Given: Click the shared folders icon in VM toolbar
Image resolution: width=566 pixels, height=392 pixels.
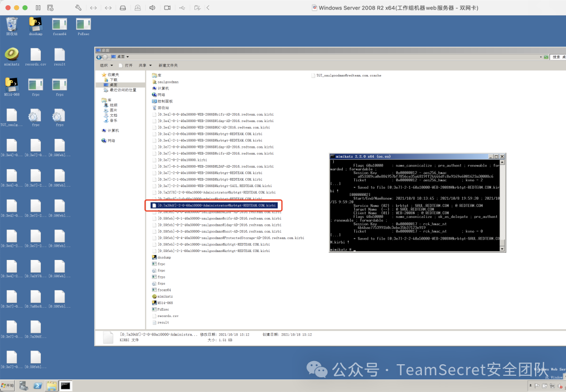Looking at the screenshot, I should point(197,7).
